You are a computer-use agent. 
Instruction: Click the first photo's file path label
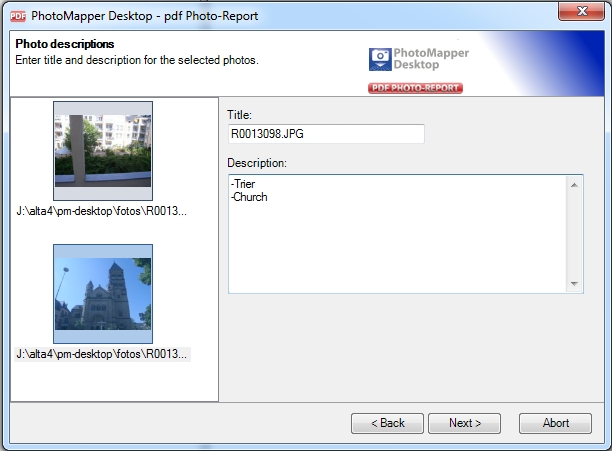[102, 211]
